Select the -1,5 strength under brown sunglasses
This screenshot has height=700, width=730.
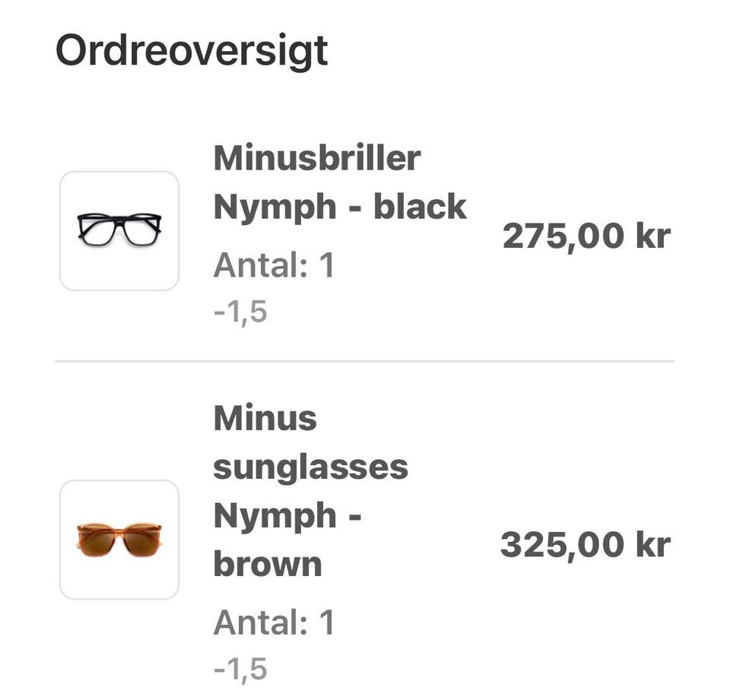(240, 669)
